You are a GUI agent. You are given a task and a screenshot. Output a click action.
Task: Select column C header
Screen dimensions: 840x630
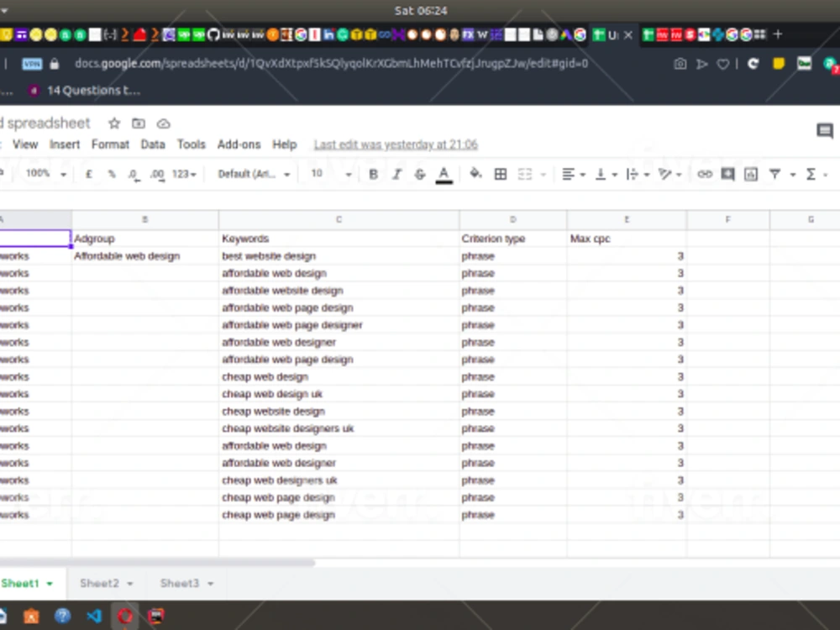pyautogui.click(x=339, y=219)
